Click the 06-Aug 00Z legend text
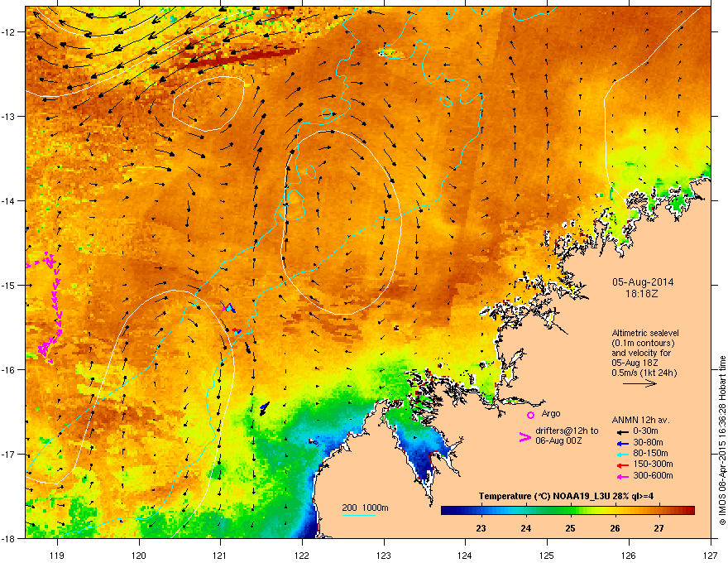The image size is (728, 563). (558, 440)
